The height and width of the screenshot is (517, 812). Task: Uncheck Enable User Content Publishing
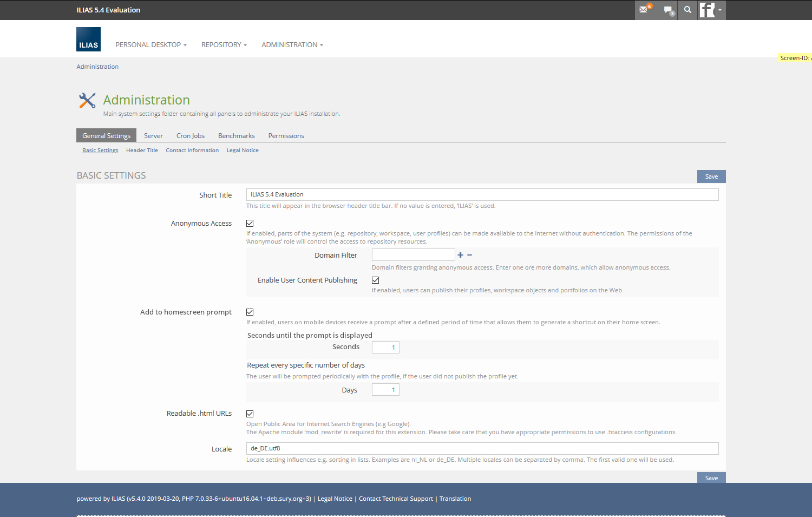[376, 280]
